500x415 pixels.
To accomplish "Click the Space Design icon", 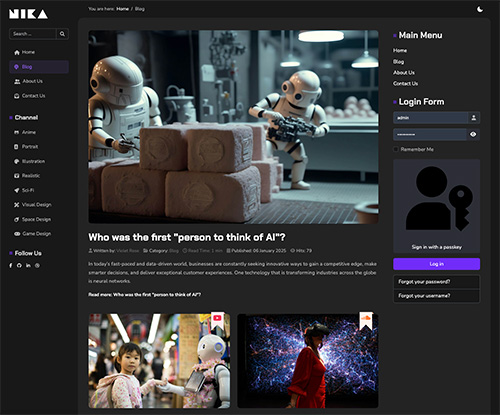I will tap(16, 219).
